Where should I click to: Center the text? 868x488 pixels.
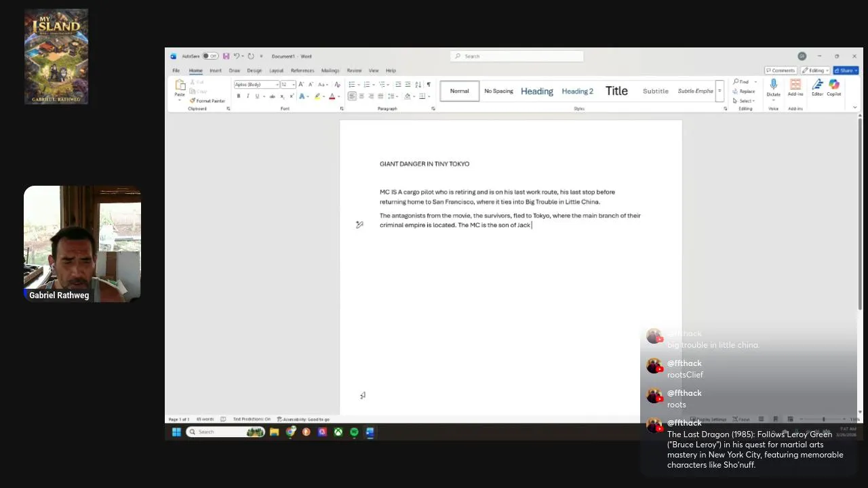coord(361,96)
